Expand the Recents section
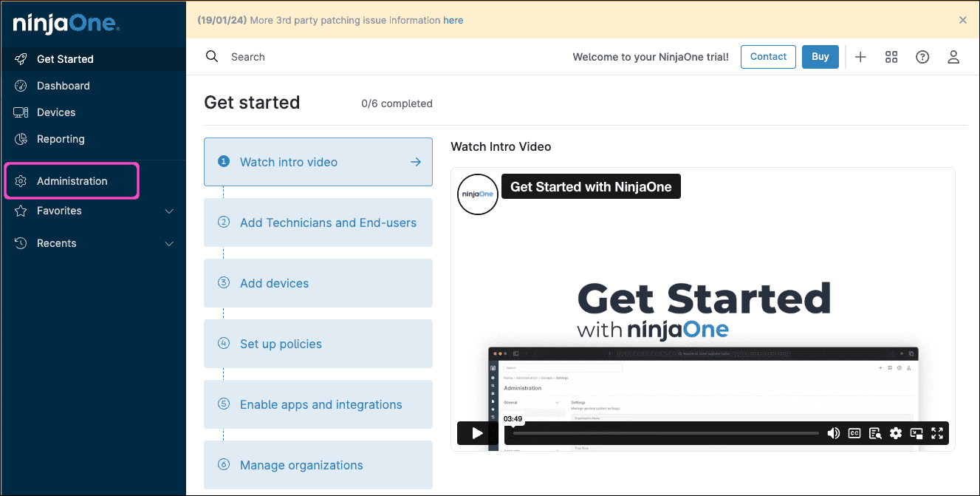The width and height of the screenshot is (980, 496). click(x=169, y=244)
